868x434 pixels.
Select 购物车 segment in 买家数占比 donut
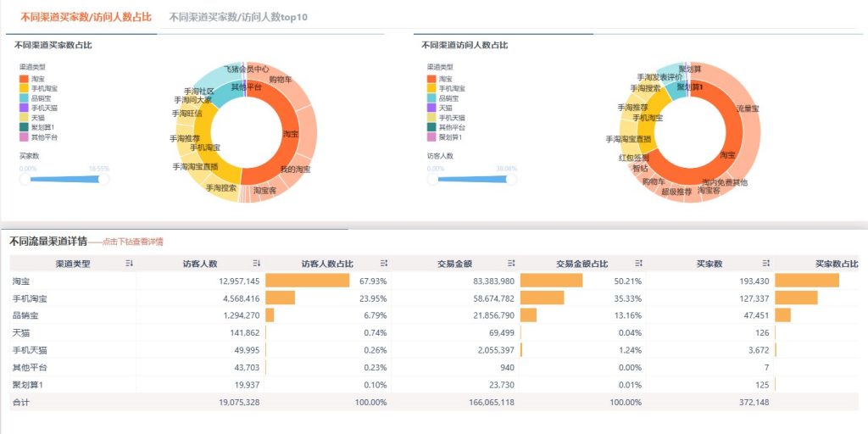click(280, 80)
